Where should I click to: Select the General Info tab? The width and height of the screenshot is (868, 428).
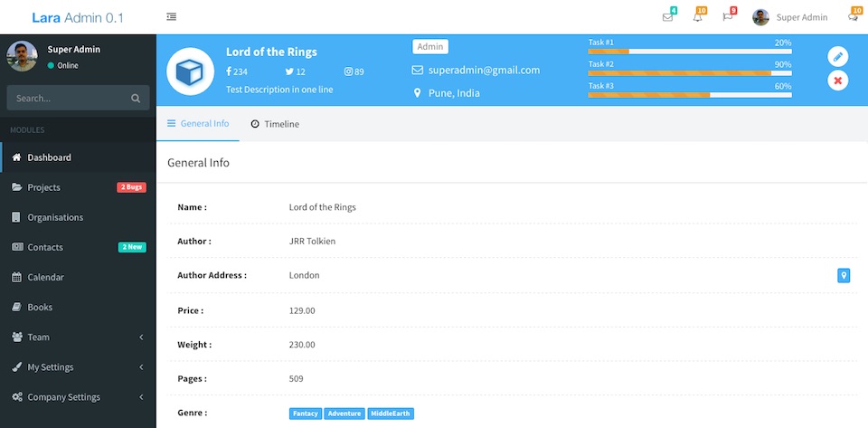click(x=198, y=124)
